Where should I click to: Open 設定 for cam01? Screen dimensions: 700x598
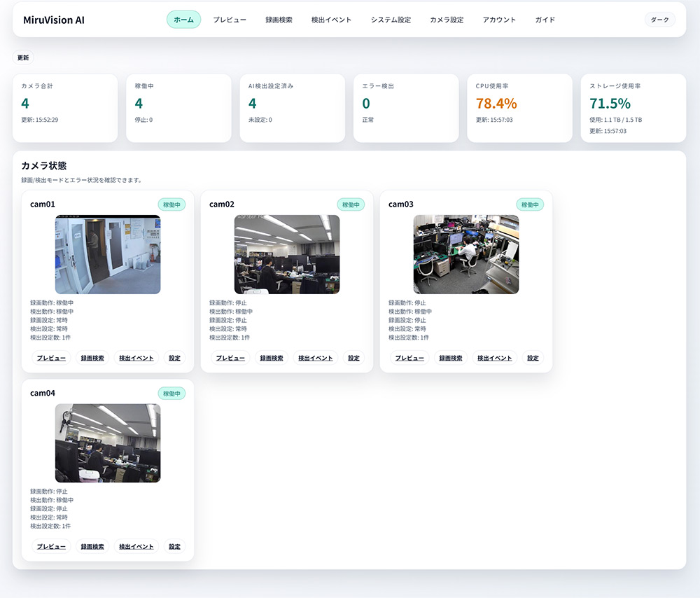click(174, 358)
